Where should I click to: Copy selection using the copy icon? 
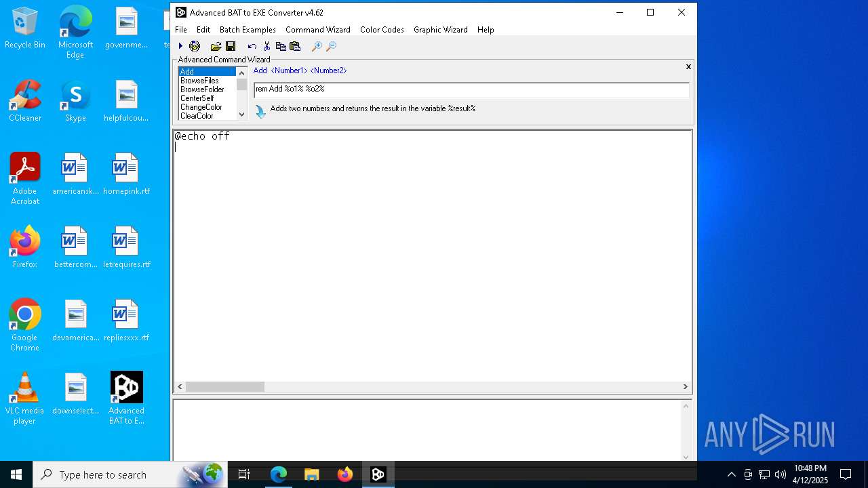click(x=281, y=46)
